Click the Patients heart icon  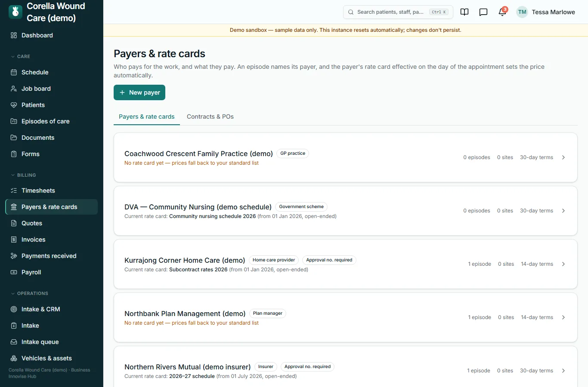(14, 105)
